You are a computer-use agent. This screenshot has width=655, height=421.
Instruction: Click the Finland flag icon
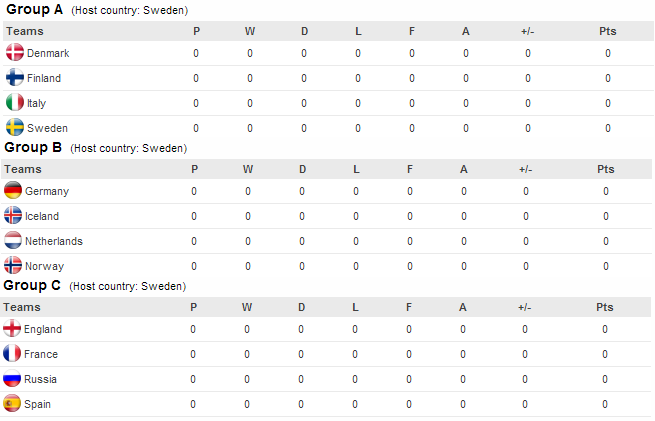point(15,78)
